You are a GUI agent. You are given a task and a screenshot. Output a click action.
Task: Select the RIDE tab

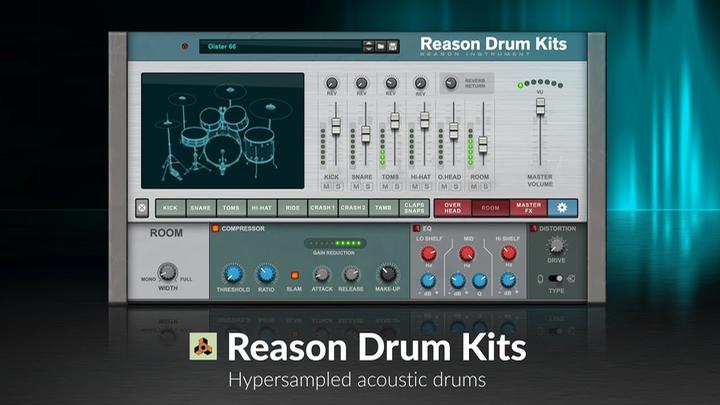pos(292,208)
